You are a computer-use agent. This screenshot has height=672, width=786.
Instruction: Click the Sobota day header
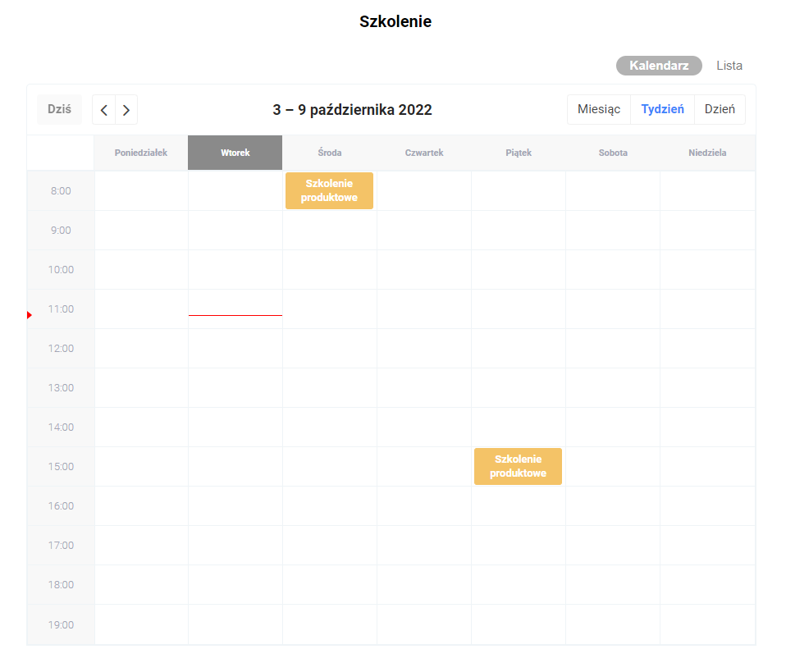pos(613,153)
